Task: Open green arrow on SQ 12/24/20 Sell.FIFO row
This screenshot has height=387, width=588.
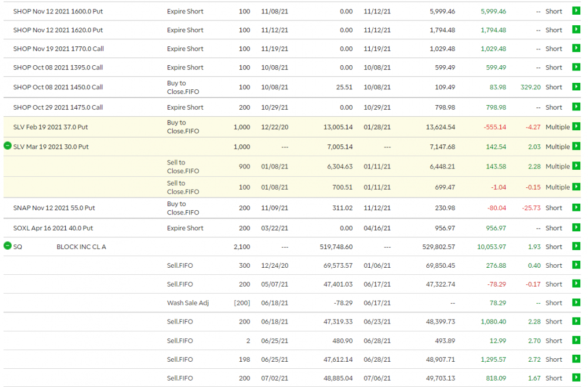Action: pos(576,266)
